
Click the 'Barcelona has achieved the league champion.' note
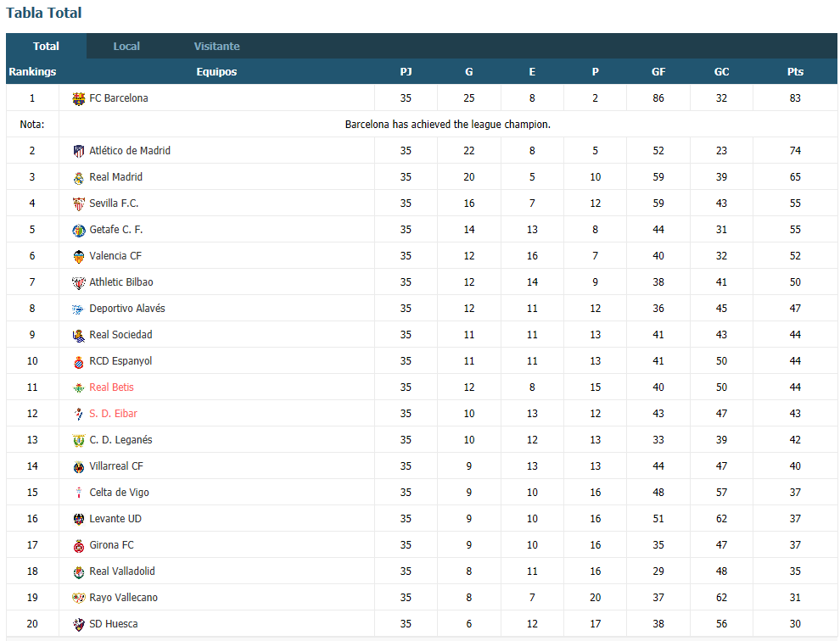click(448, 125)
